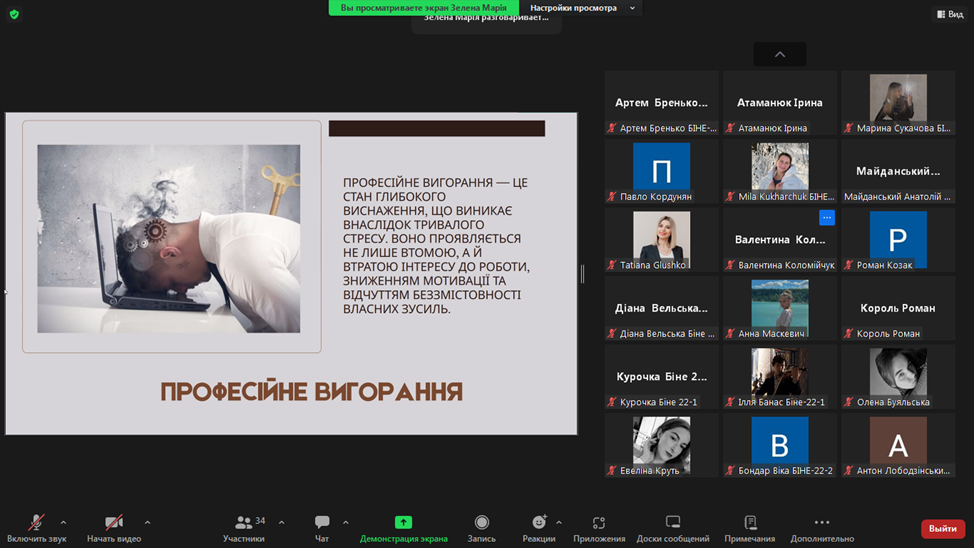Open the Участники participants panel
The image size is (974, 548).
pos(244,527)
